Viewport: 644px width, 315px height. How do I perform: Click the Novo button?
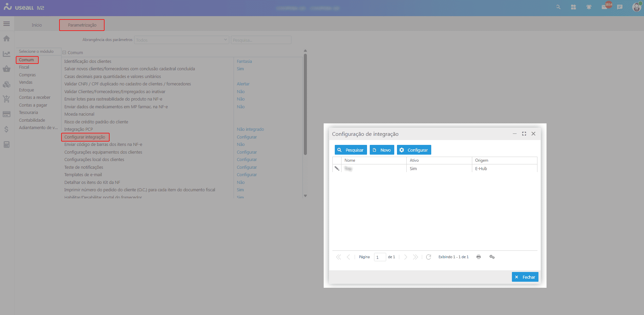[x=382, y=150]
